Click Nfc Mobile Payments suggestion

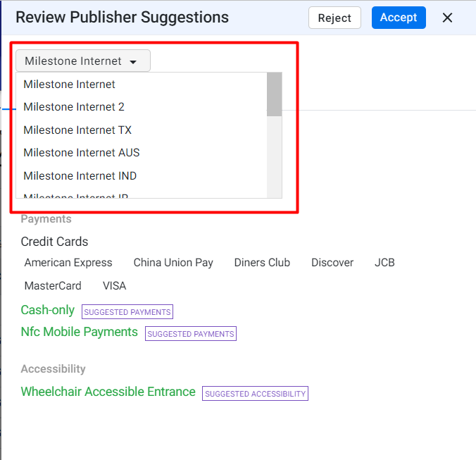[80, 332]
